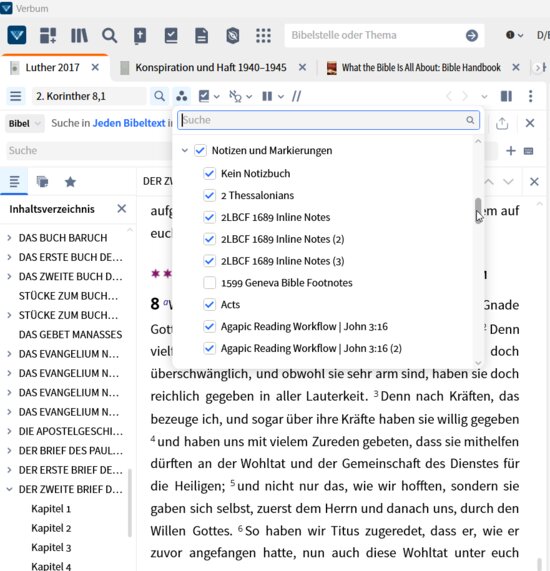
Task: Open the documents icon
Action: click(201, 35)
